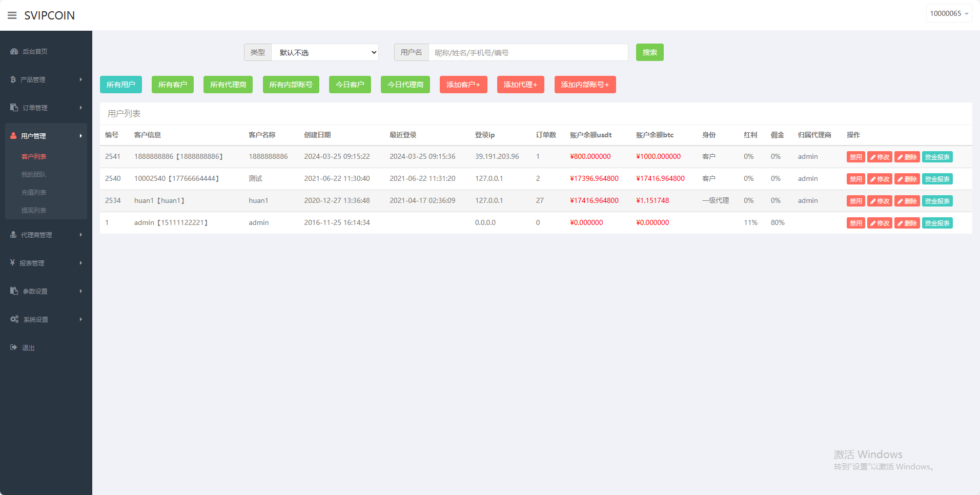Click the 退出 logout icon
The image size is (980, 495).
tap(14, 347)
